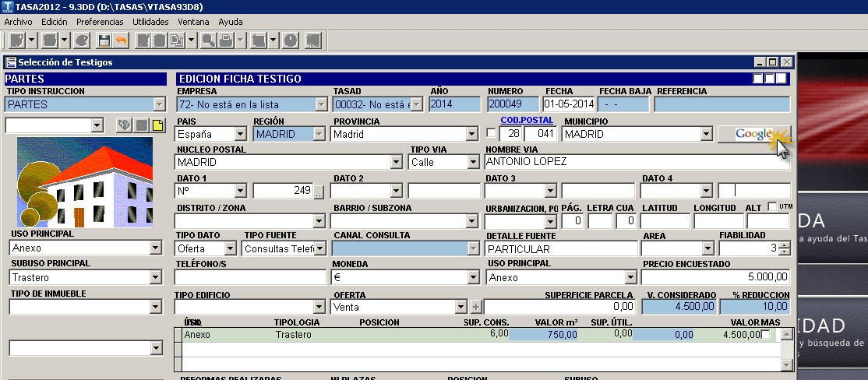Click the magnifying glass search icon

pos(209,40)
